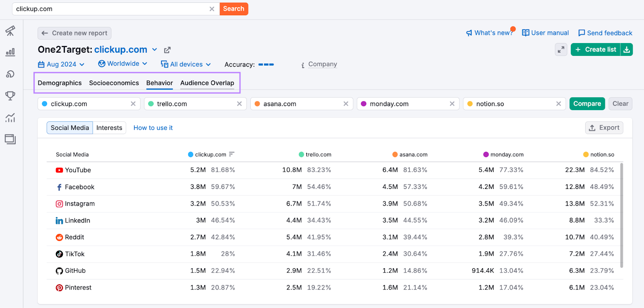The height and width of the screenshot is (308, 644).
Task: Open the Aug 2024 date dropdown
Action: pyautogui.click(x=61, y=64)
